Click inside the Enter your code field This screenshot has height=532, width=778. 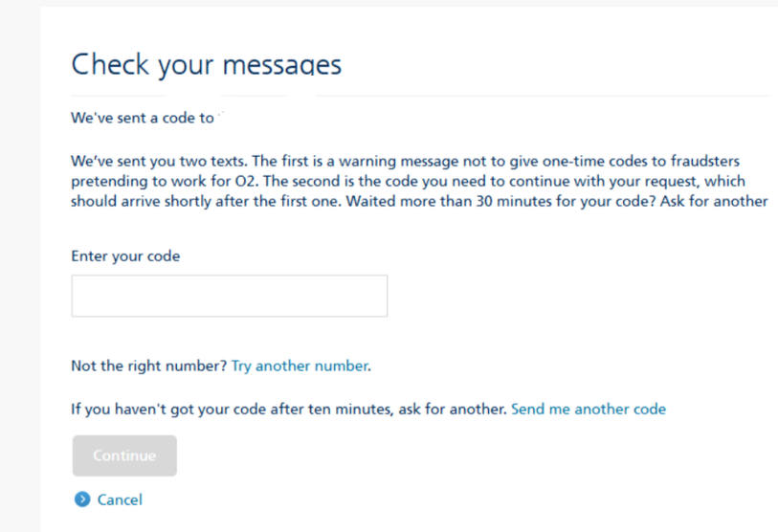[229, 296]
